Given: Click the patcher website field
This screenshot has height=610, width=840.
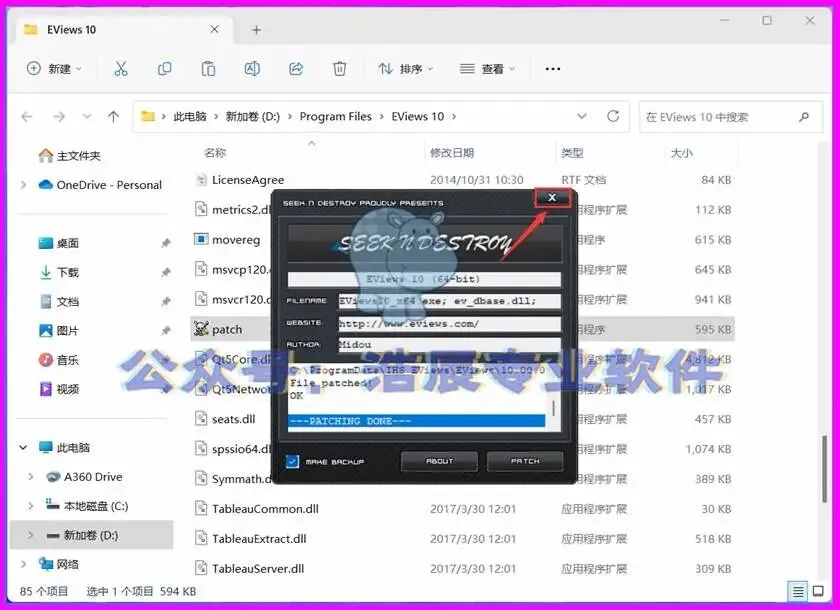Looking at the screenshot, I should tap(449, 323).
